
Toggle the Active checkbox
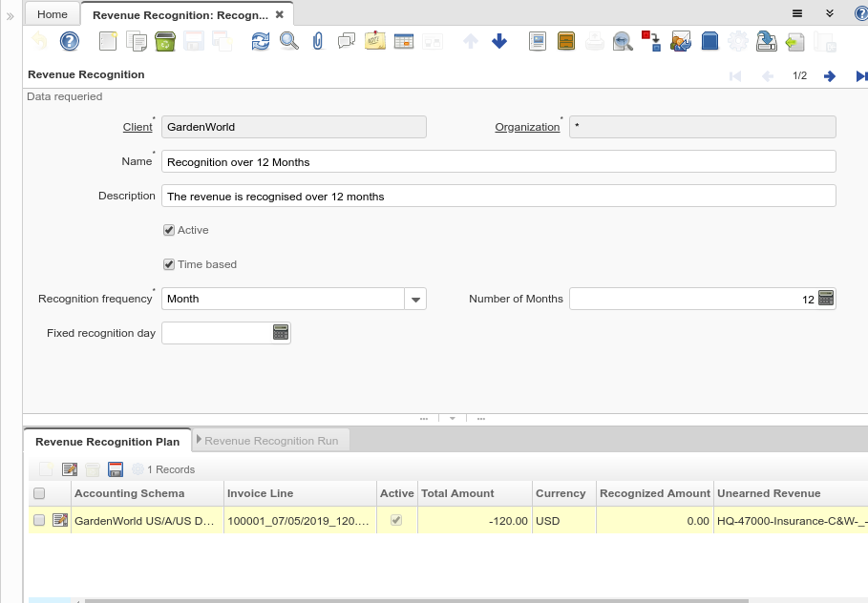coord(169,230)
